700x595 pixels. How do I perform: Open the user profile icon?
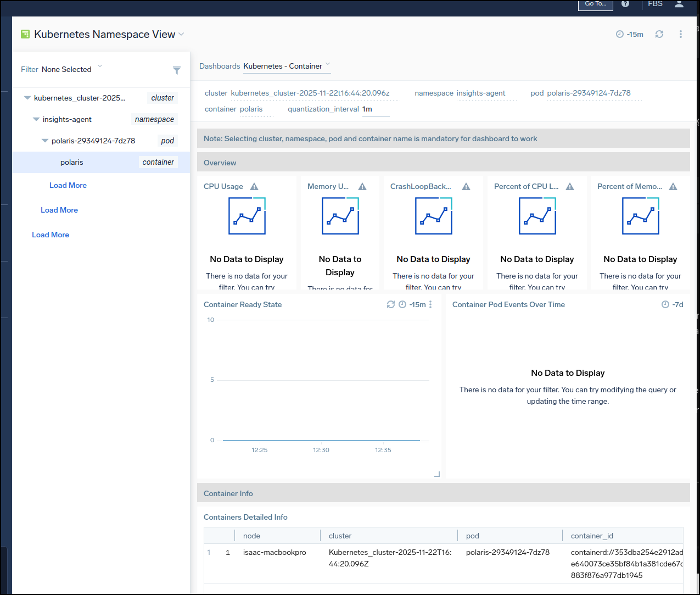679,4
